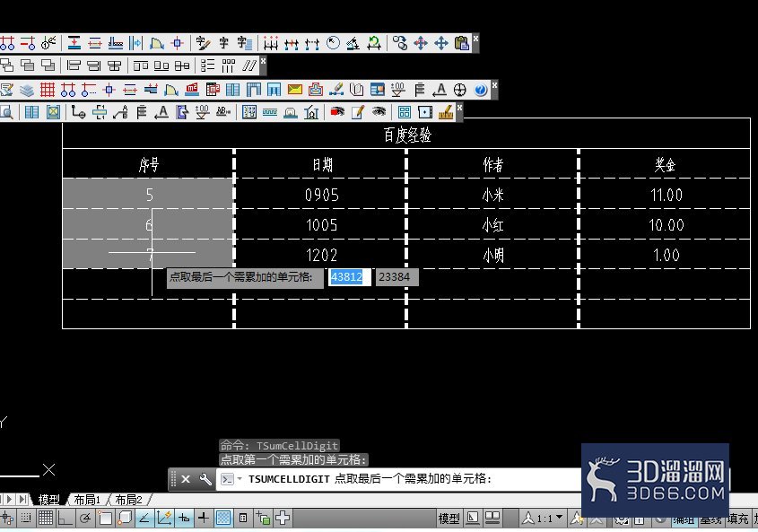Toggle ortho mode in status bar
This screenshot has height=532, width=758.
[65, 518]
